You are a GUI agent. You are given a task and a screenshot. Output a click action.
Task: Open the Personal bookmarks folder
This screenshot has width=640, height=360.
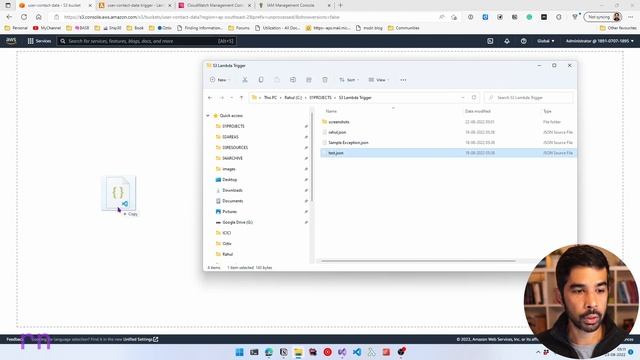tap(16, 28)
